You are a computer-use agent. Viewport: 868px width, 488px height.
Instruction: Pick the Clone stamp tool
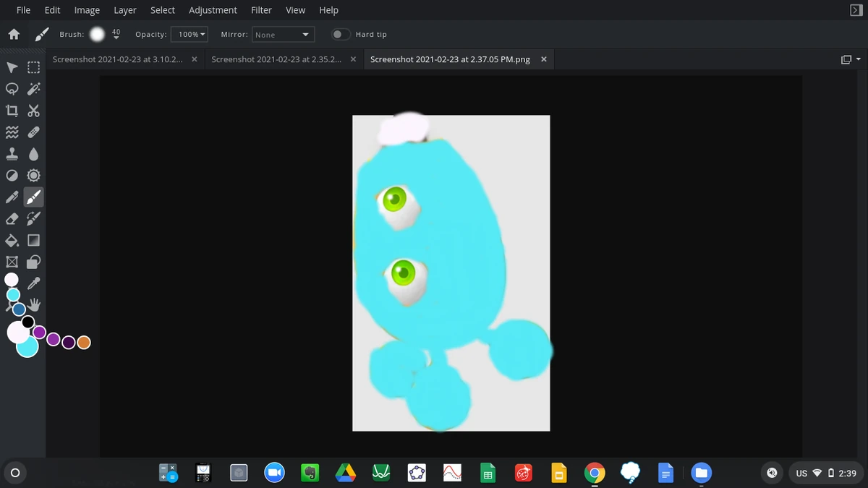click(x=12, y=154)
